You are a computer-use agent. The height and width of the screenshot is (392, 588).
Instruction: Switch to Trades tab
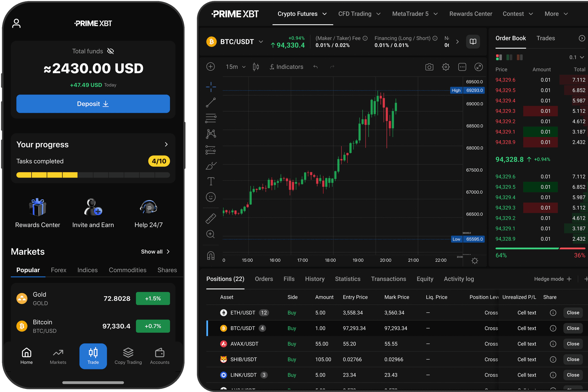pyautogui.click(x=546, y=38)
